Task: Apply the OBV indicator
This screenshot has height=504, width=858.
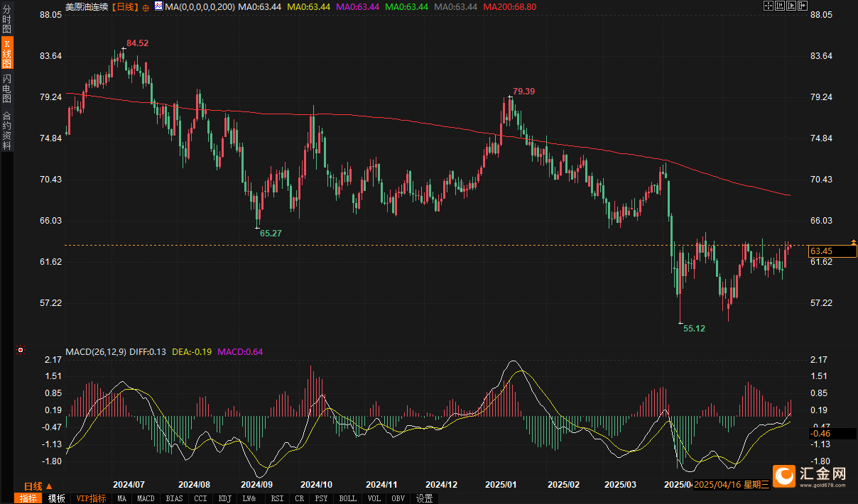Action: [398, 498]
